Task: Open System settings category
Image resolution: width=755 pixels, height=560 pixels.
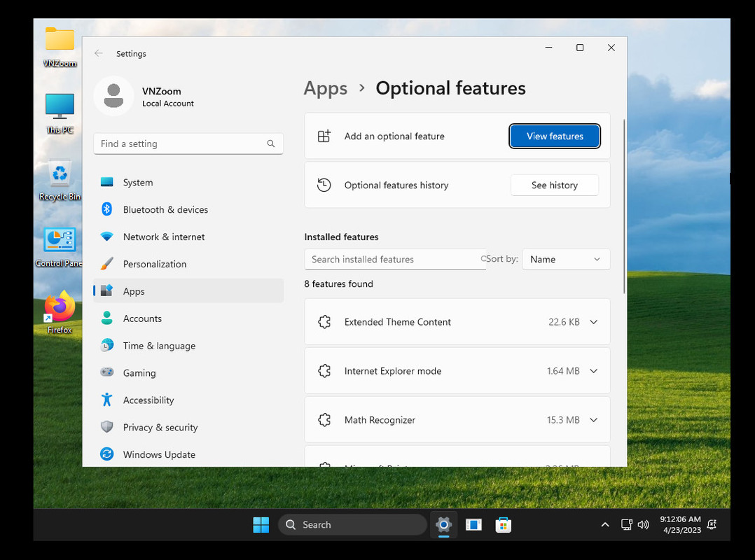Action: pos(188,182)
